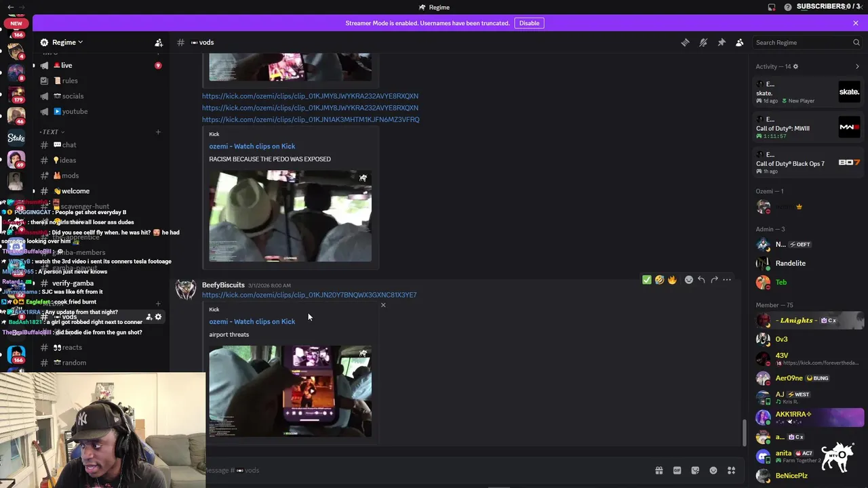View BeefyBiscuits' profile from username
Screen dimensions: 868x488
click(x=223, y=285)
